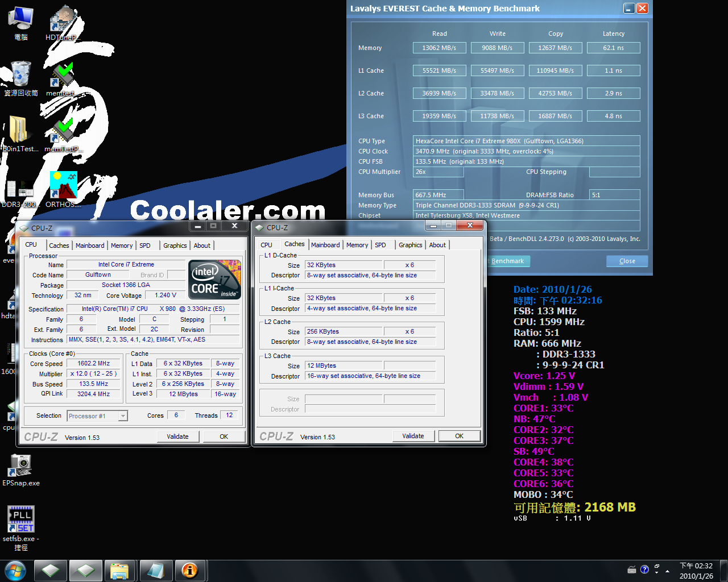Click the CPU-Z title bar icon in right window

pyautogui.click(x=259, y=227)
